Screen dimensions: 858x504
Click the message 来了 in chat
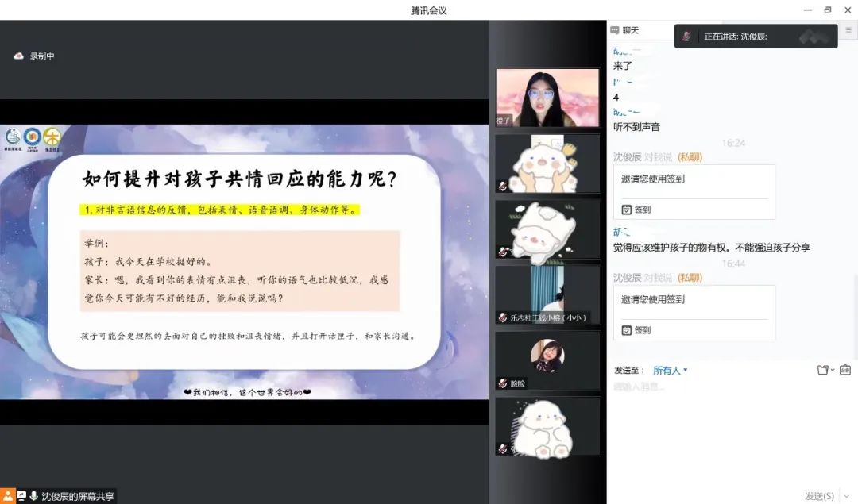point(623,66)
